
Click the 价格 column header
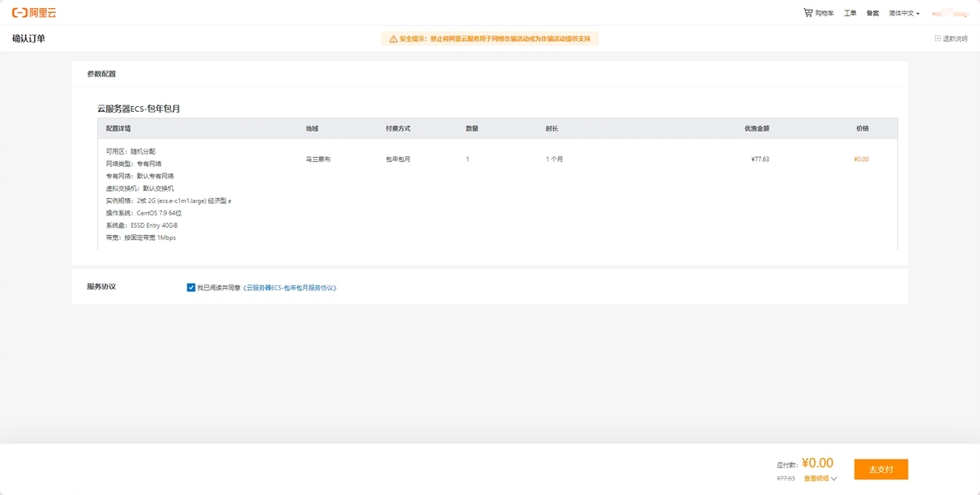862,128
